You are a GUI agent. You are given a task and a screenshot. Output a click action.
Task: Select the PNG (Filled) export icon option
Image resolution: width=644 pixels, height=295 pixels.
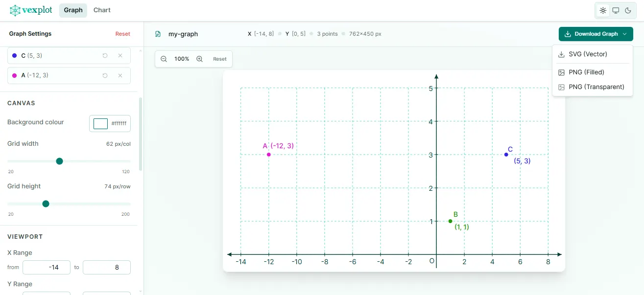coord(561,72)
